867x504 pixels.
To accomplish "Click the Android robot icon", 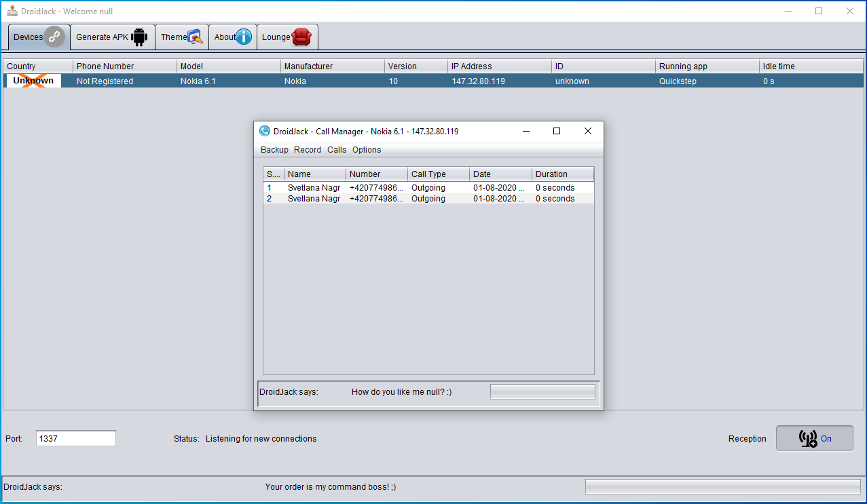I will (x=140, y=37).
